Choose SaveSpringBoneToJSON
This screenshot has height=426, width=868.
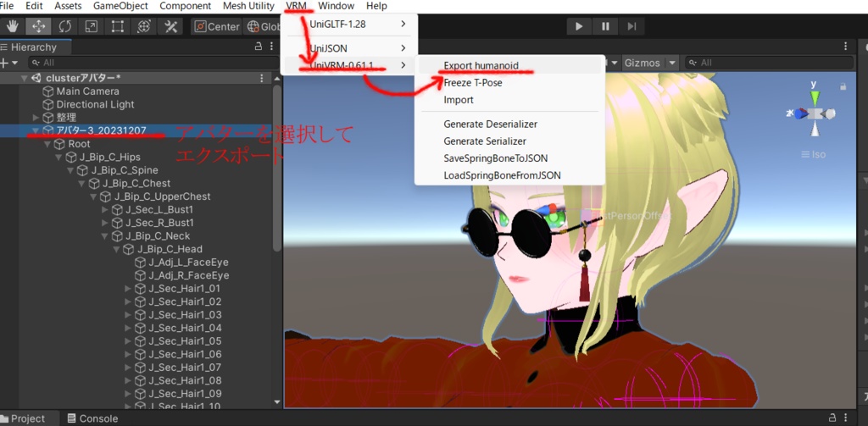point(509,158)
